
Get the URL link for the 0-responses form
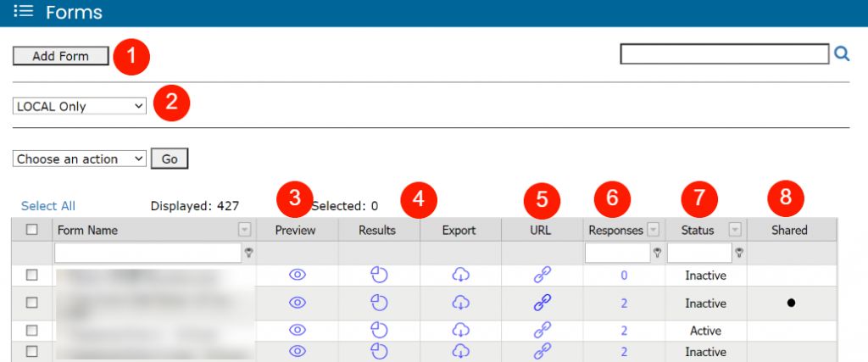click(542, 275)
